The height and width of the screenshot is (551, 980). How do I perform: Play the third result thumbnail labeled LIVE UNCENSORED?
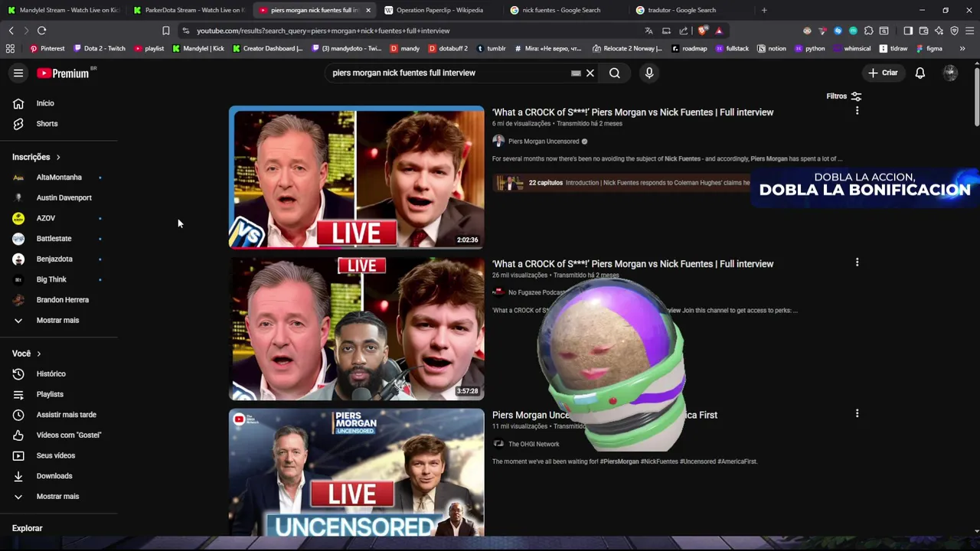coord(356,472)
